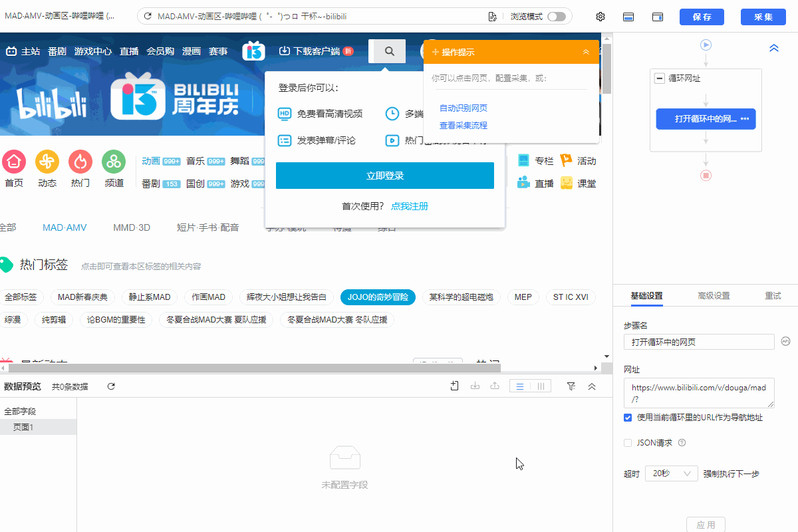The width and height of the screenshot is (798, 532).
Task: Open the settings gear icon
Action: (x=600, y=17)
